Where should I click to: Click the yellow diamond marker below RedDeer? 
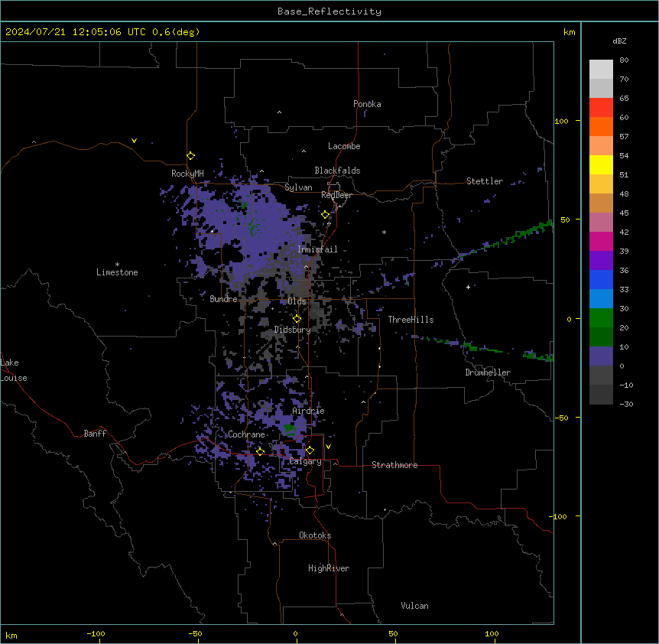(x=326, y=215)
